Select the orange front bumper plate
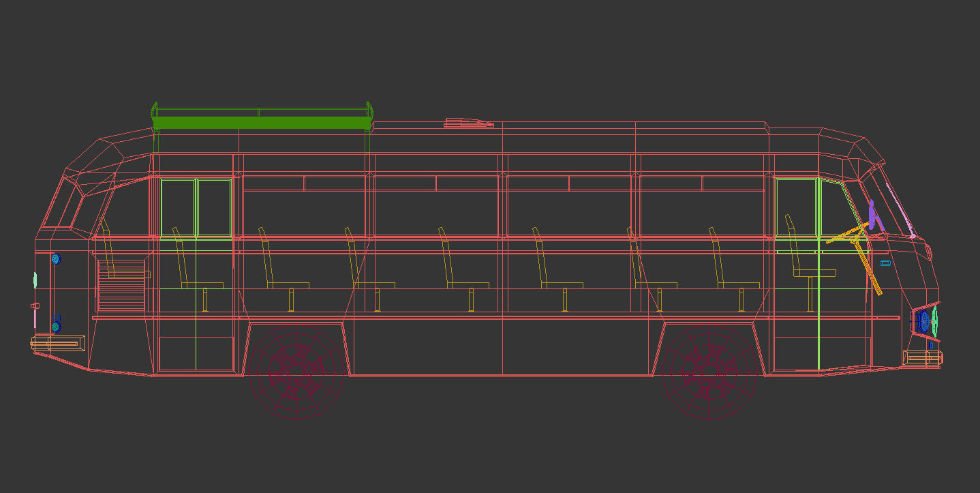This screenshot has width=980, height=493. pos(923,357)
